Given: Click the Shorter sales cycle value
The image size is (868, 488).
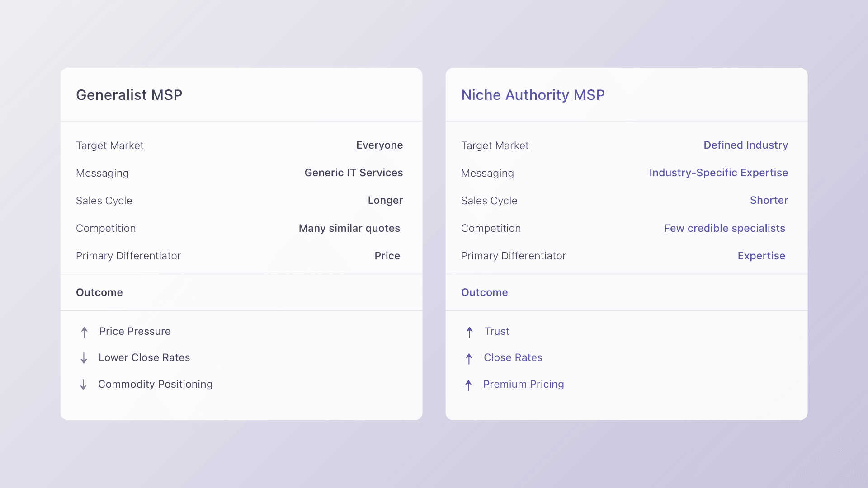Looking at the screenshot, I should [769, 200].
